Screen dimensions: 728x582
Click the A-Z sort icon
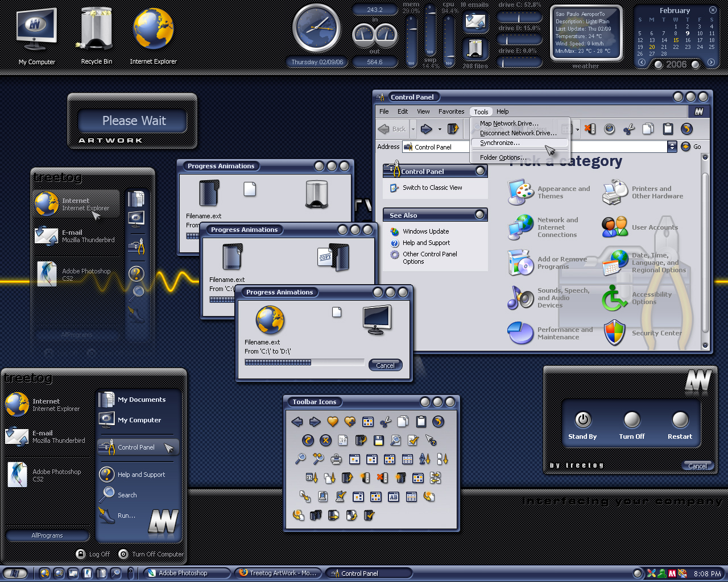coord(425,459)
